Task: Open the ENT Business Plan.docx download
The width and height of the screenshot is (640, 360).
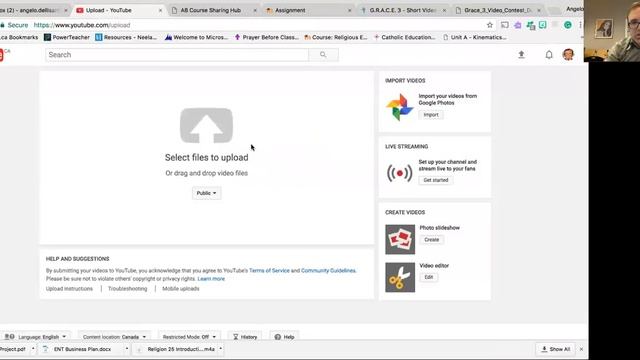Action: tap(82, 349)
